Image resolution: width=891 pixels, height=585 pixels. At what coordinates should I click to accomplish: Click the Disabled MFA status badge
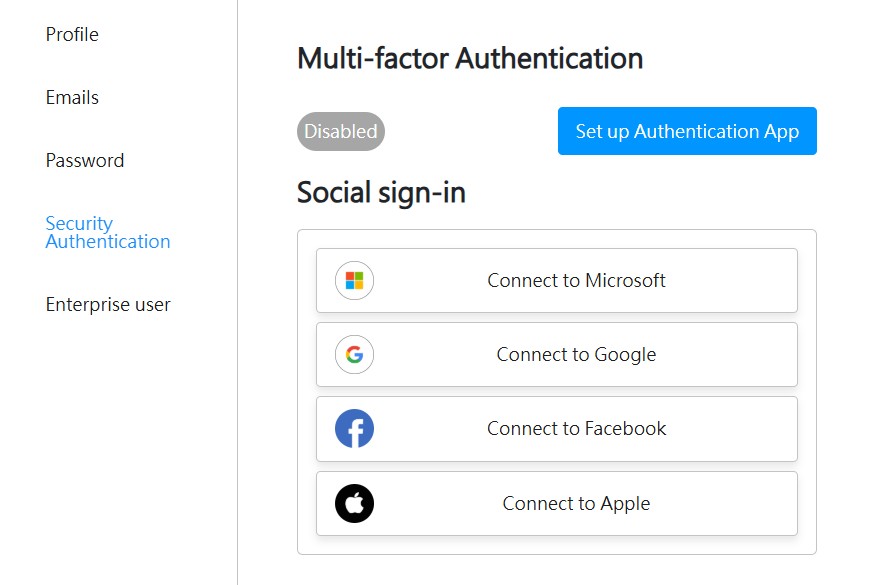[341, 131]
